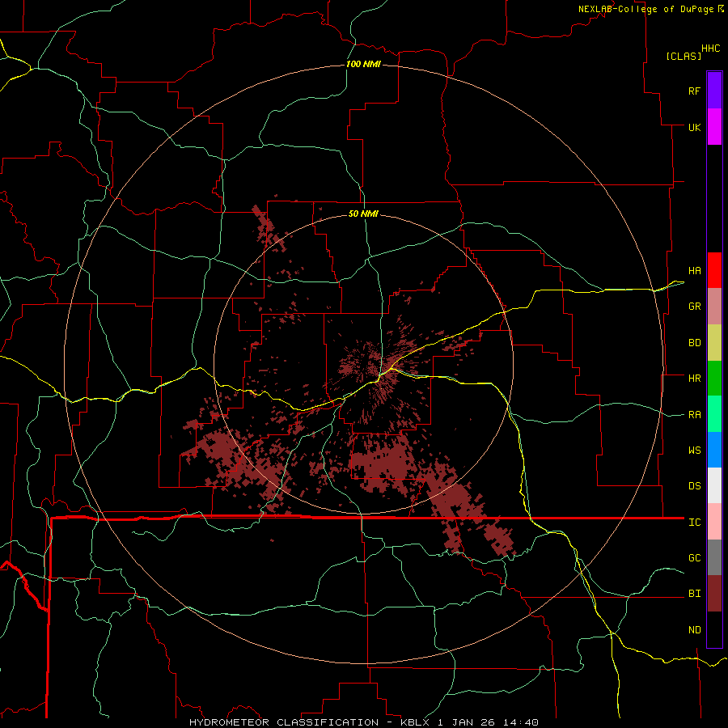Viewport: 728px width, 728px height.
Task: Click the 100 NMI range ring label
Action: click(x=363, y=64)
